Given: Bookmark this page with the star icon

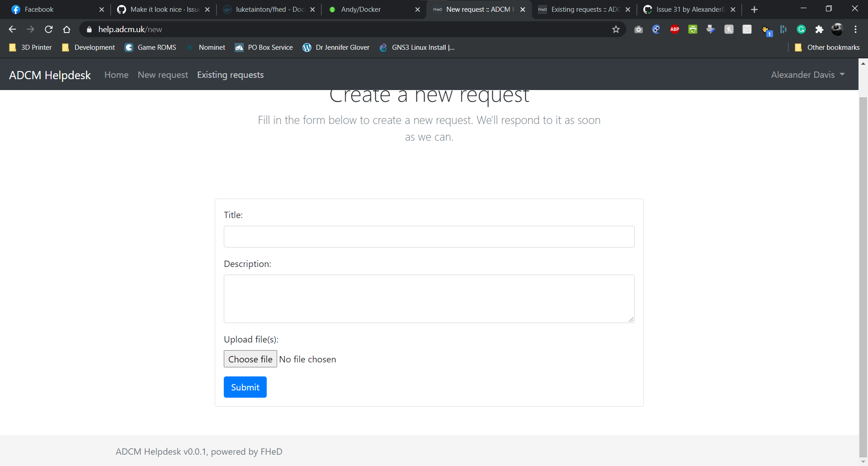Looking at the screenshot, I should (616, 29).
